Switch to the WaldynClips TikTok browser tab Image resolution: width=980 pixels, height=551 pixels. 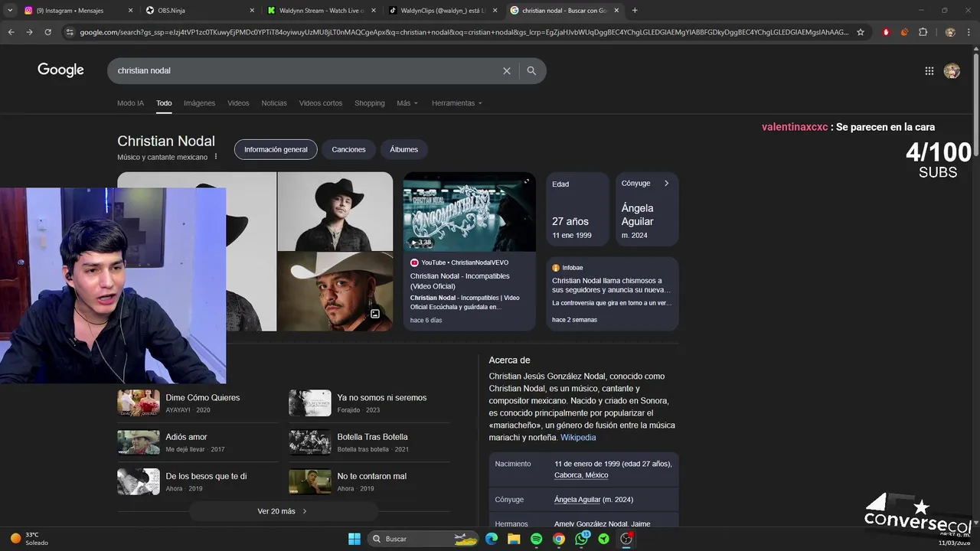(x=443, y=11)
